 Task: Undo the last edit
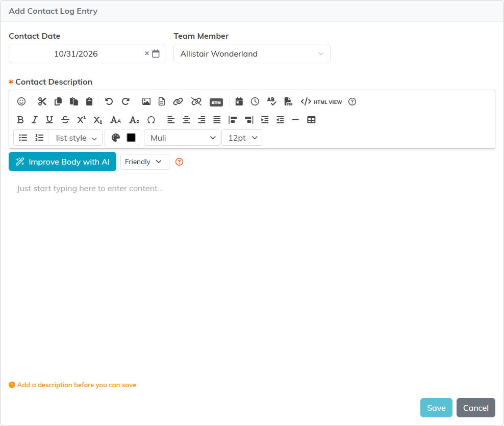tap(109, 101)
